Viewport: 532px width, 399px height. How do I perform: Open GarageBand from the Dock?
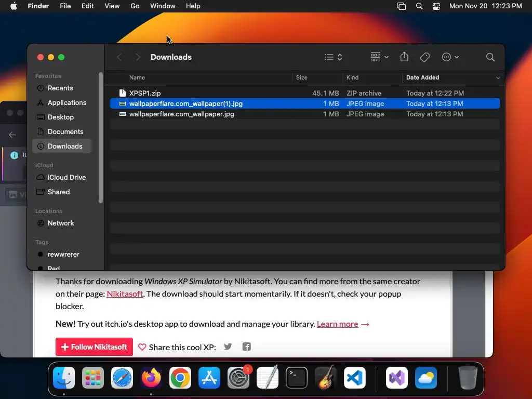(326, 378)
